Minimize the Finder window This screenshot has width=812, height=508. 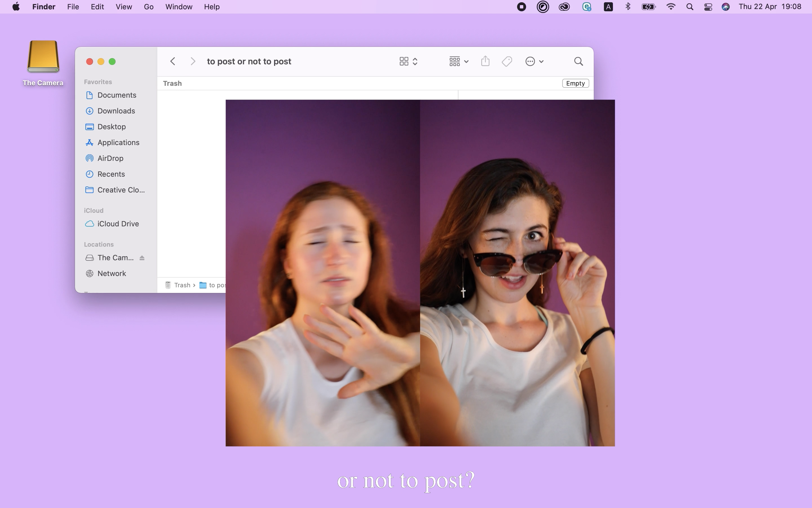click(101, 62)
